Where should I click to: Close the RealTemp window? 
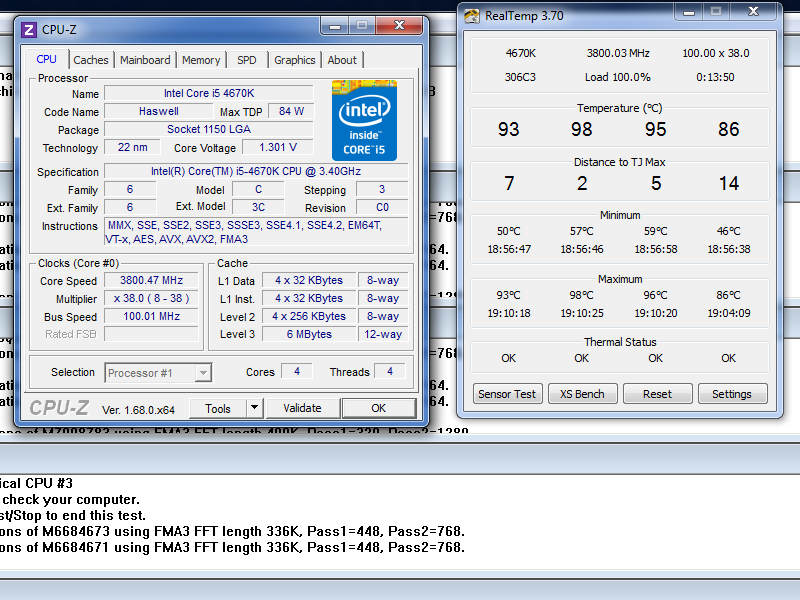pyautogui.click(x=754, y=11)
